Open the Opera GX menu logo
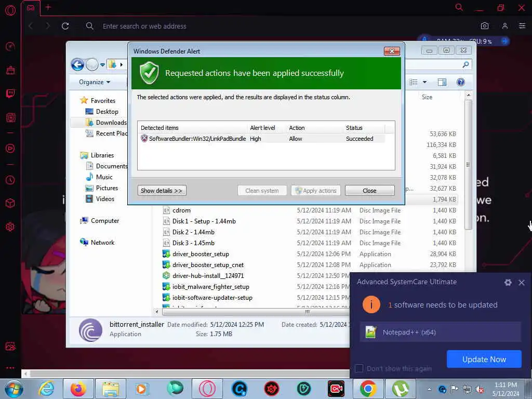This screenshot has width=532, height=399. 10,10
